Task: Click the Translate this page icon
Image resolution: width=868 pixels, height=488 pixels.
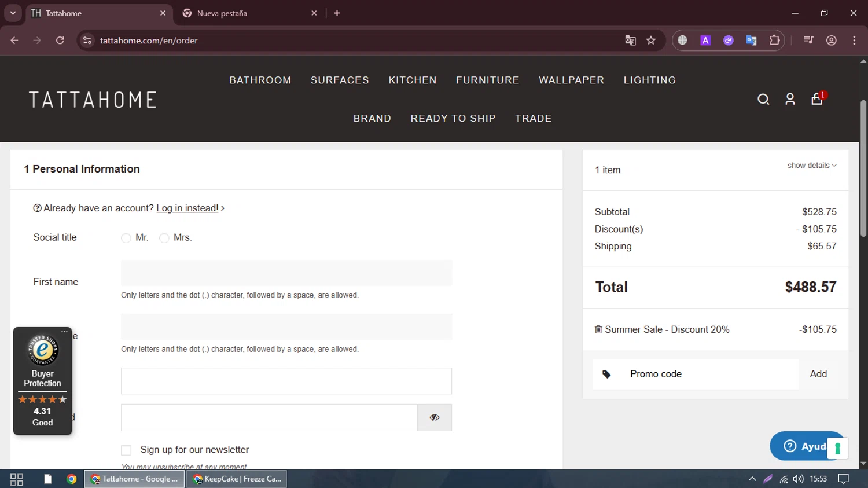Action: tap(630, 41)
